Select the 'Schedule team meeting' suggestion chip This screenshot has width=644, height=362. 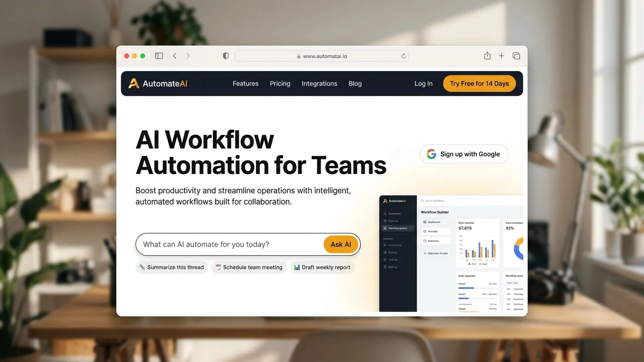pyautogui.click(x=249, y=267)
